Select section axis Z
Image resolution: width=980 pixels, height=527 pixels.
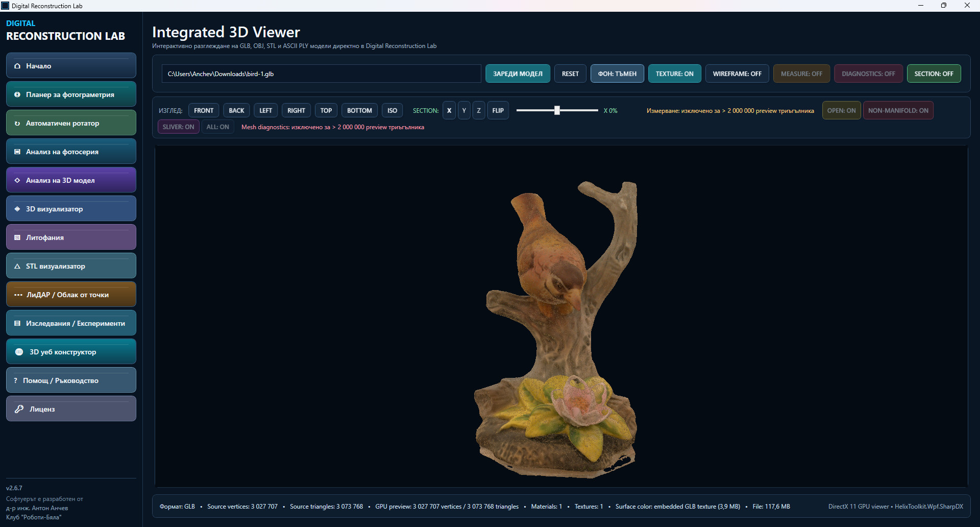click(479, 110)
